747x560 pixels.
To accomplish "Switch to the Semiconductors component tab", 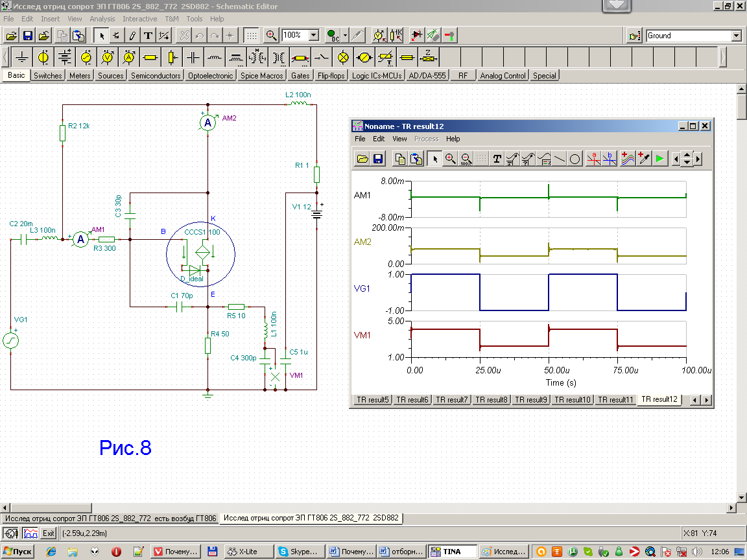I will (x=156, y=76).
